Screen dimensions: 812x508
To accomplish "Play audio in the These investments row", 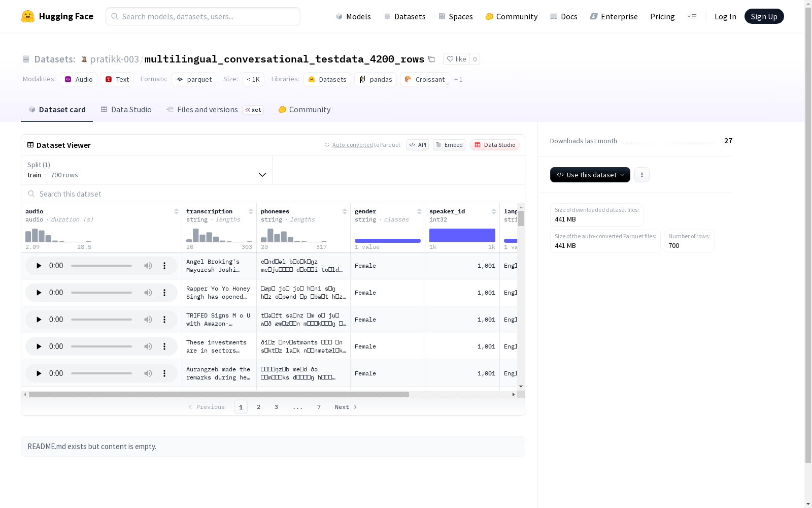I will click(x=39, y=346).
